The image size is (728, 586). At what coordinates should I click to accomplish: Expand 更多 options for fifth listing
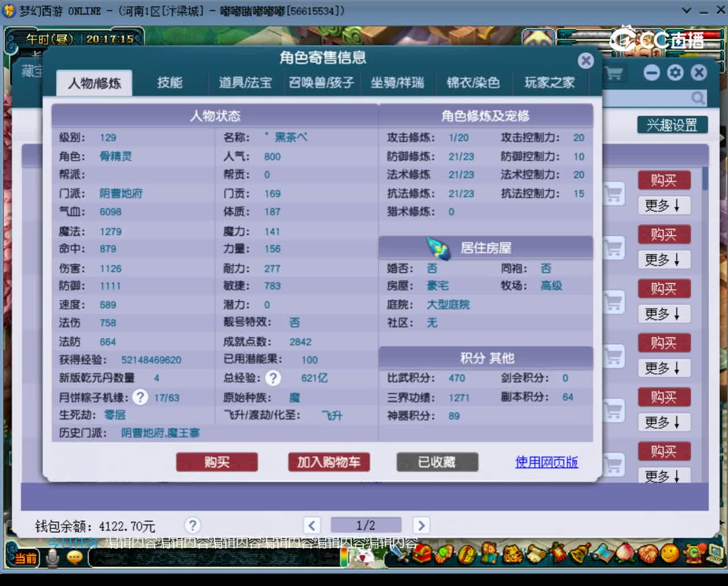coord(663,422)
